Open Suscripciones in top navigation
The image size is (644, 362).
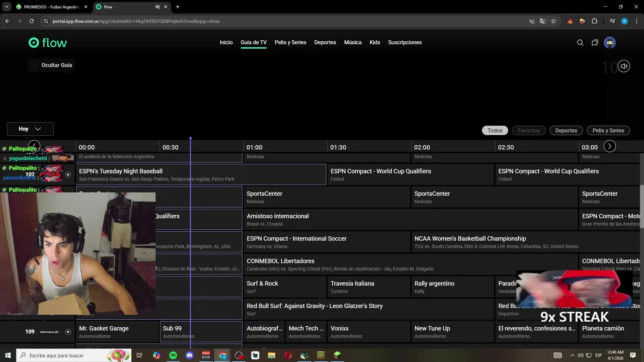click(405, 43)
